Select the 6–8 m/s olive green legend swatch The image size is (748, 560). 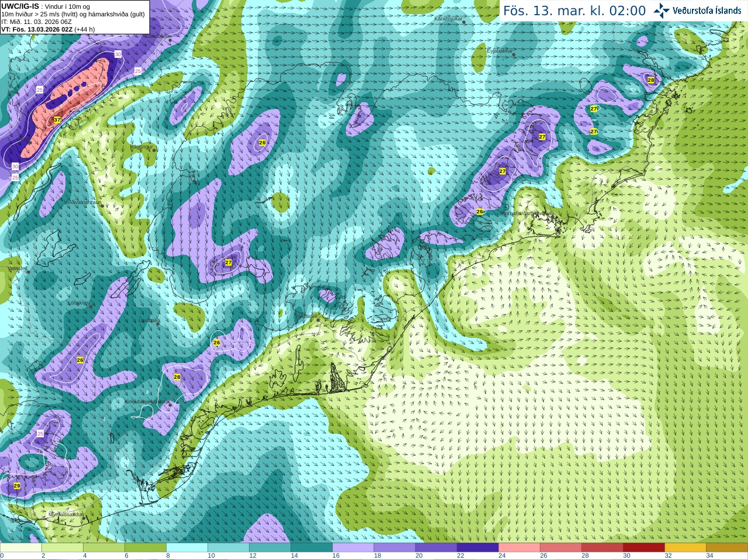click(146, 548)
